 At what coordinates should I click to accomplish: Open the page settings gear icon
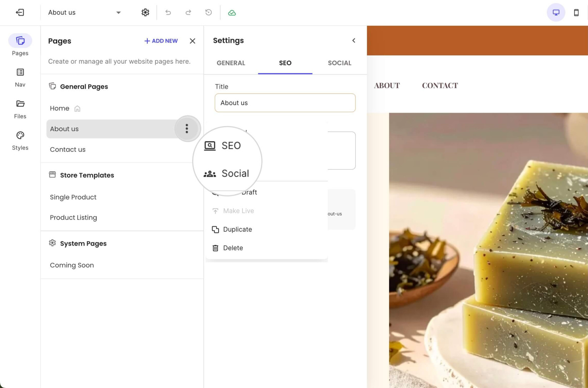(x=145, y=13)
